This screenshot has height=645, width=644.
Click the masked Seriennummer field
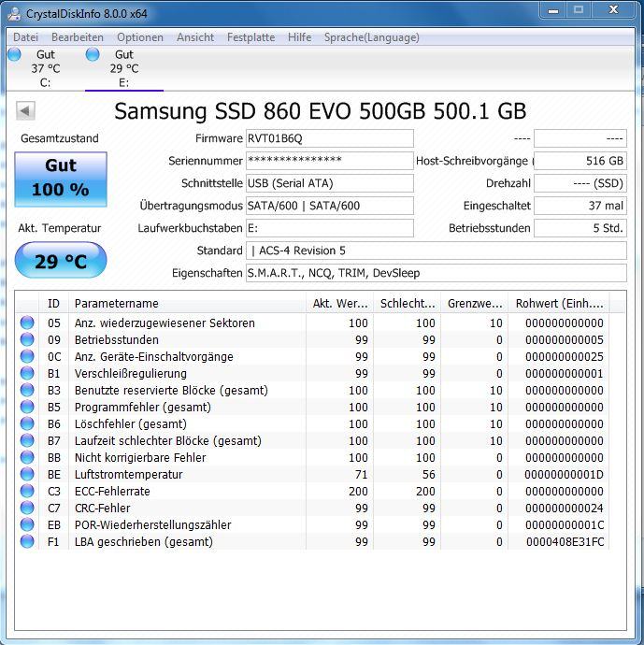click(x=329, y=161)
